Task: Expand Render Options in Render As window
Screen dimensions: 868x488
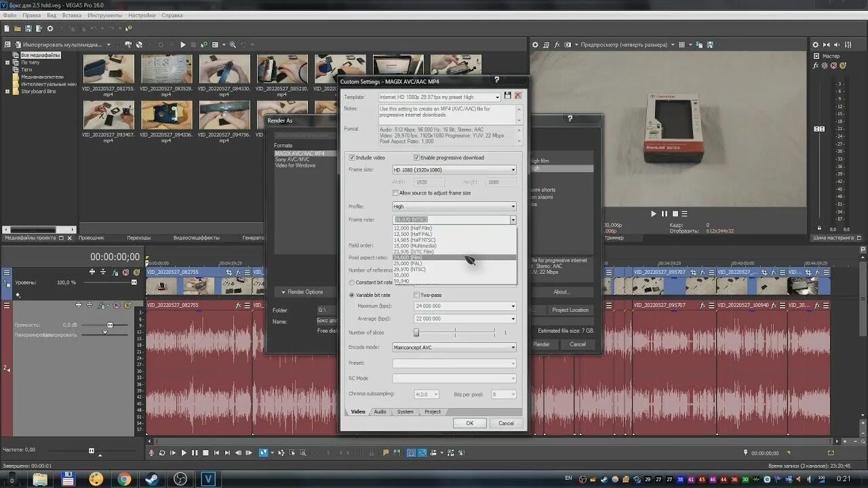Action: [302, 292]
